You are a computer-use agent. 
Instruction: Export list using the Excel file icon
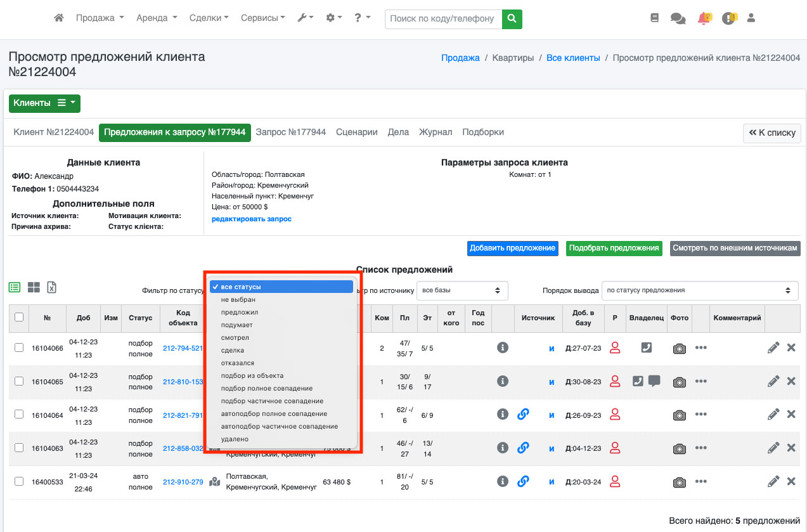point(52,287)
